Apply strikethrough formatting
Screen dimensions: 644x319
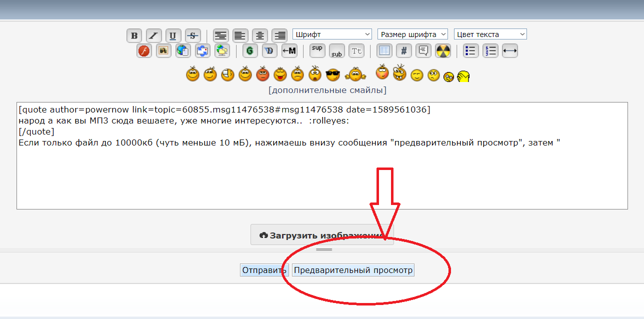[192, 35]
